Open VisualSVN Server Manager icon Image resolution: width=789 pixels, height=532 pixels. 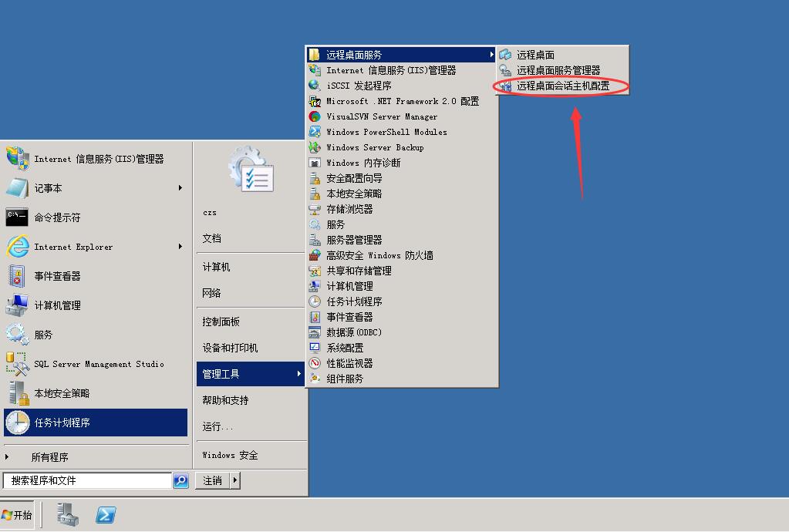315,116
